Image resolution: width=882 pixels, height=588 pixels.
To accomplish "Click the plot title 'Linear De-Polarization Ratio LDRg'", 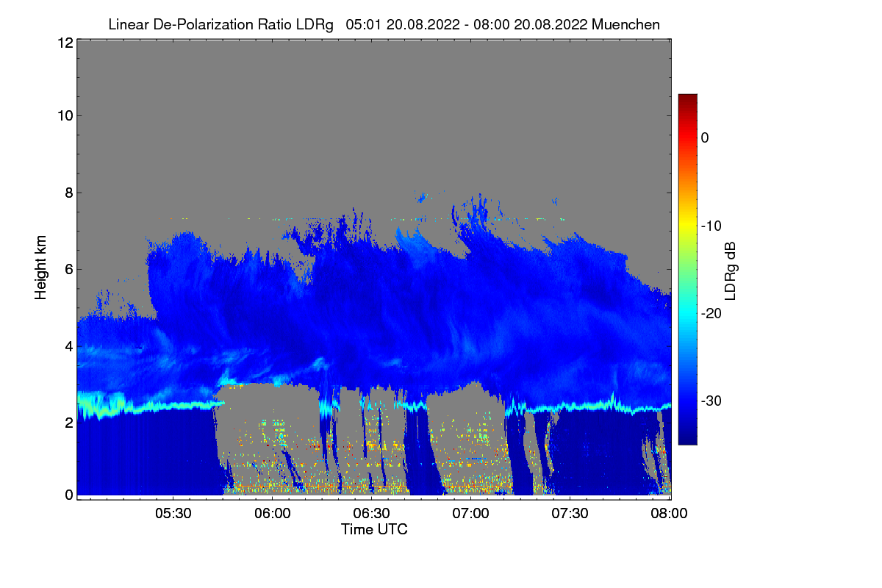I will 220,24.
